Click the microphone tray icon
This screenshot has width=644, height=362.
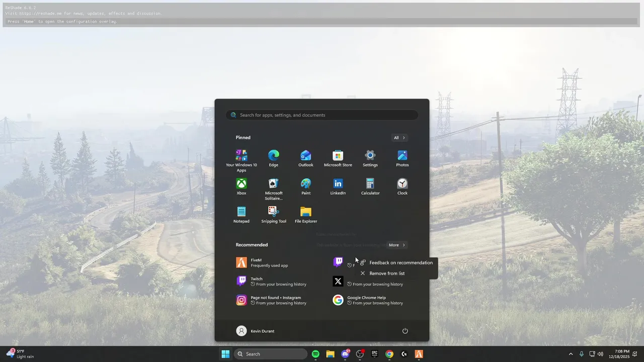pyautogui.click(x=582, y=354)
